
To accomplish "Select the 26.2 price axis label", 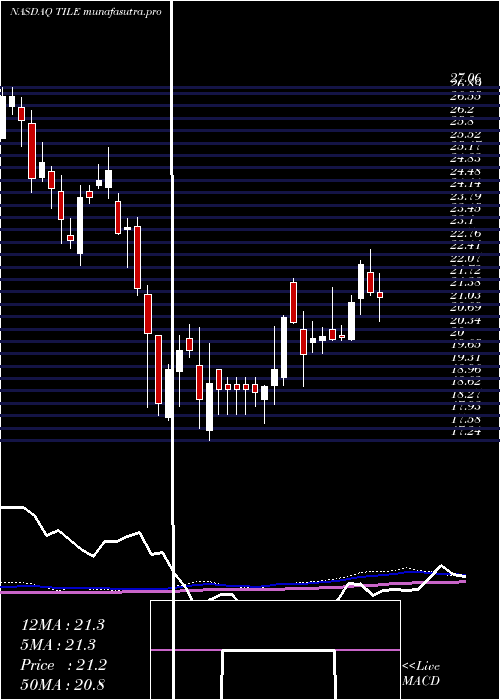I will (x=462, y=109).
